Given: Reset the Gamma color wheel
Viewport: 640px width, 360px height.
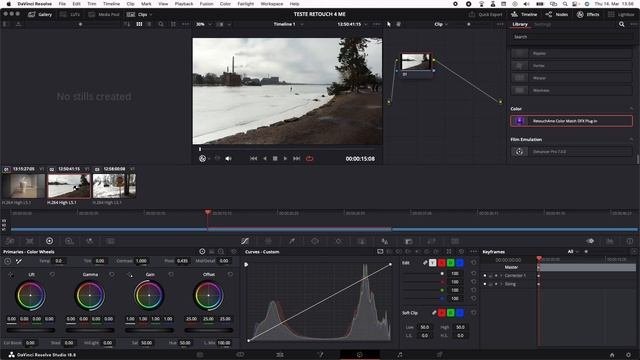Looking at the screenshot, I should coord(112,274).
